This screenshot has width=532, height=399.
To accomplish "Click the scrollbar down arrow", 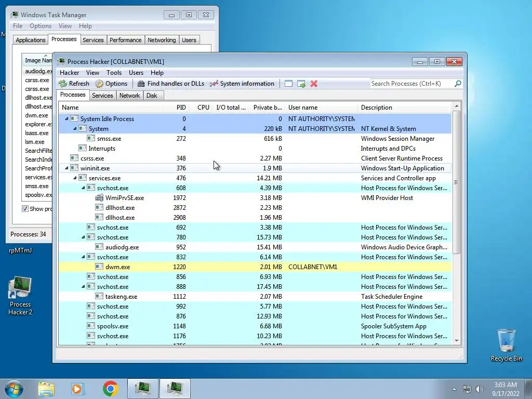I will (456, 341).
